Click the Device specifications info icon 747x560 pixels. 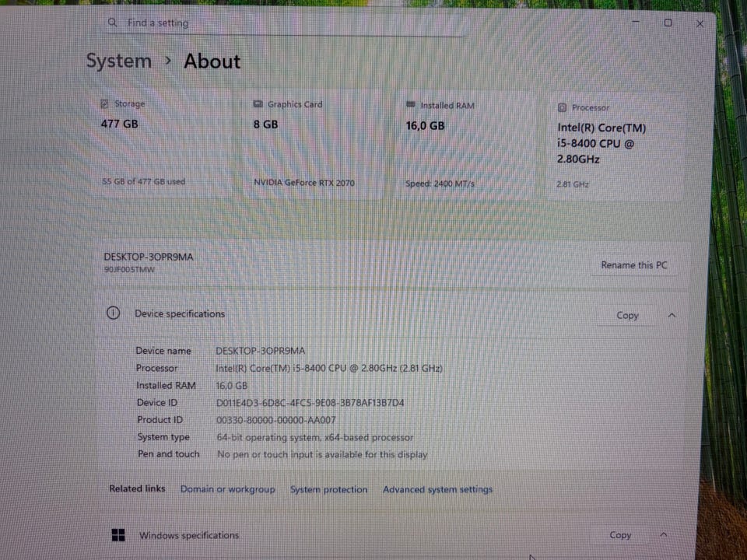[113, 313]
